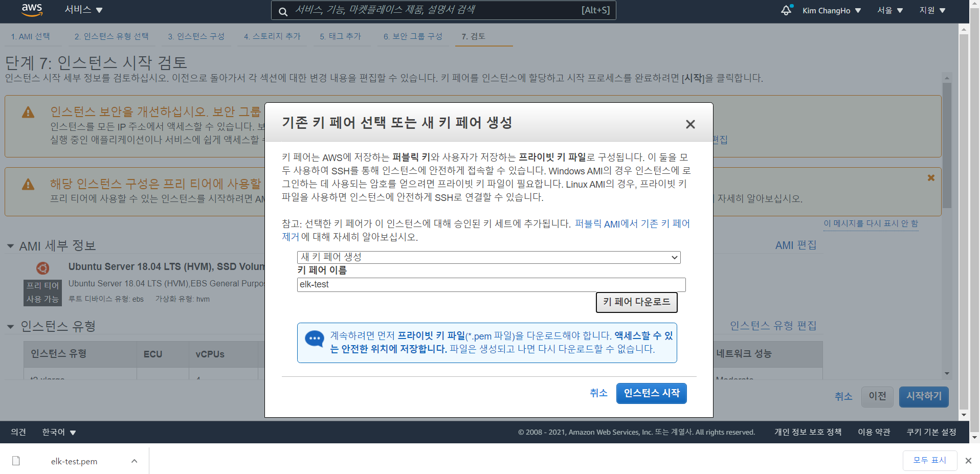Select the 7. 검토 tab
The image size is (980, 474).
point(474,36)
